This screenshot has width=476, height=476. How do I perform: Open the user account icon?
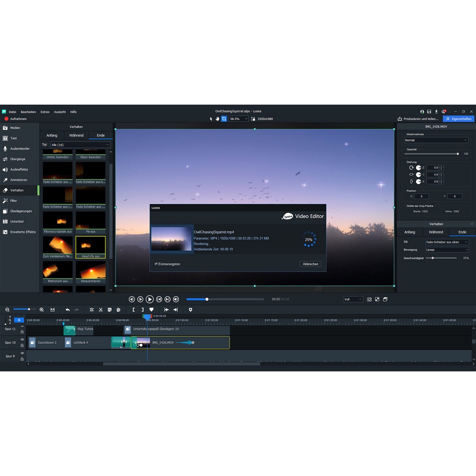click(x=422, y=112)
